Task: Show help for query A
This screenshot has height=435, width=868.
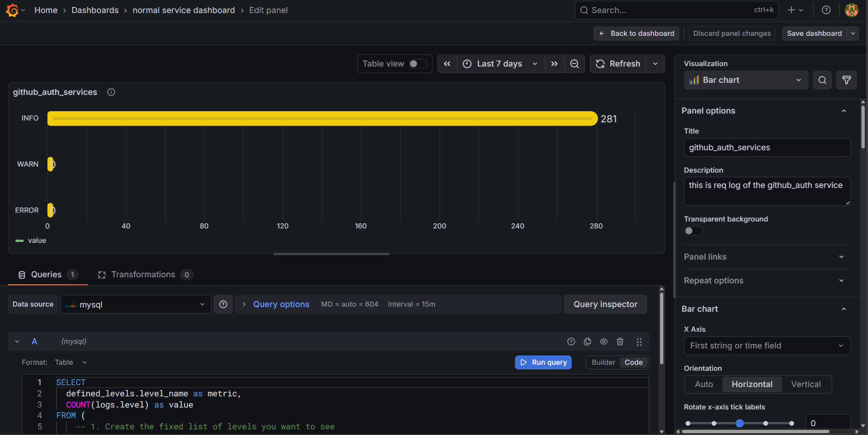Action: point(571,341)
